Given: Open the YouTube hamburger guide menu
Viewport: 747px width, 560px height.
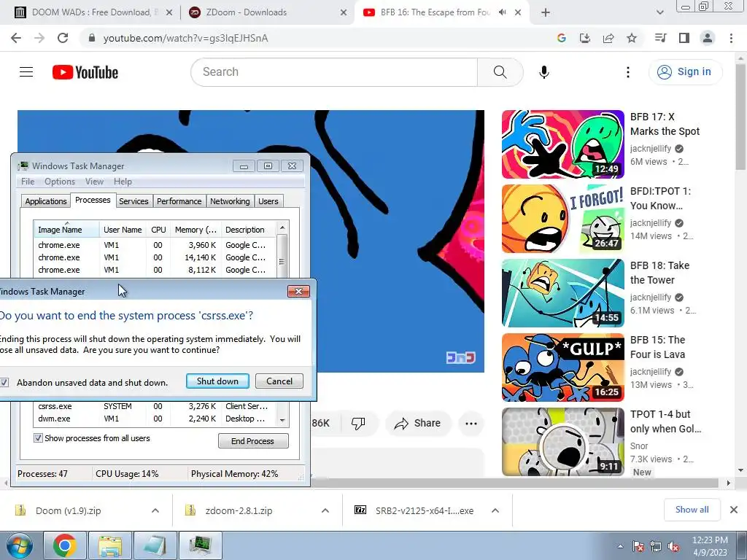Looking at the screenshot, I should point(26,72).
